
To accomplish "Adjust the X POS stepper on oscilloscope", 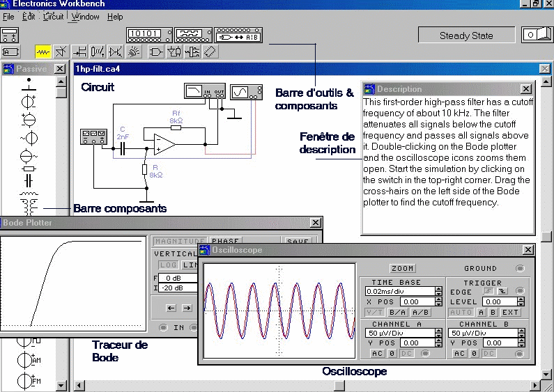I will point(438,301).
